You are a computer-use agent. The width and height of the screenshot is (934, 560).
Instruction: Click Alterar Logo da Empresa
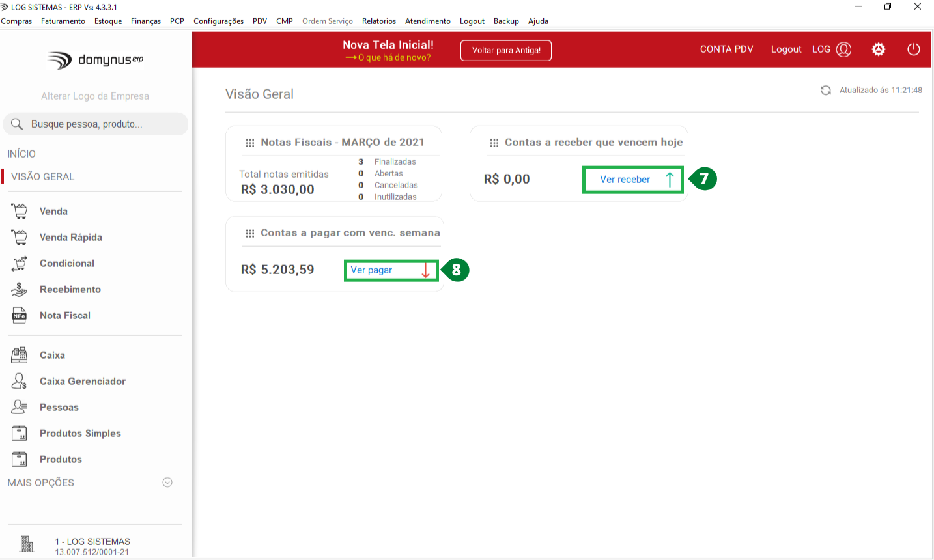(x=95, y=96)
